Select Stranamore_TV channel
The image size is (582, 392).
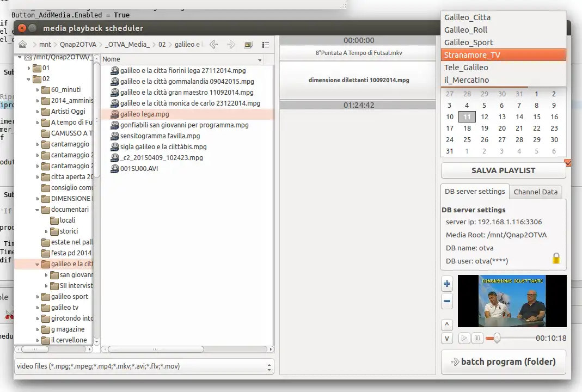[x=503, y=55]
